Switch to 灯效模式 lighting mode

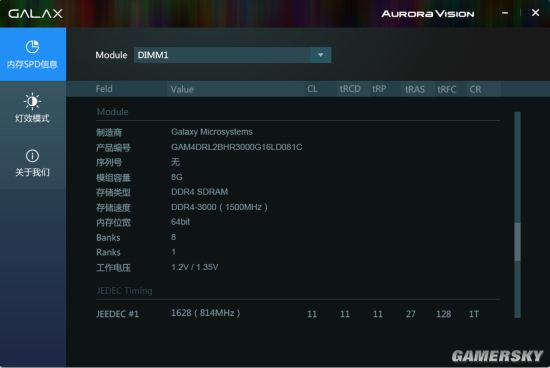coord(33,108)
